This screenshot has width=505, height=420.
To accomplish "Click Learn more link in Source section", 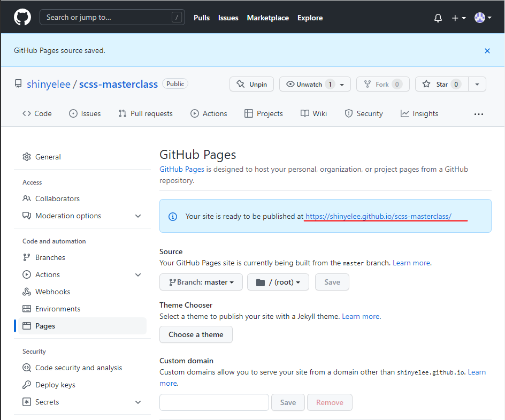I will pyautogui.click(x=411, y=263).
